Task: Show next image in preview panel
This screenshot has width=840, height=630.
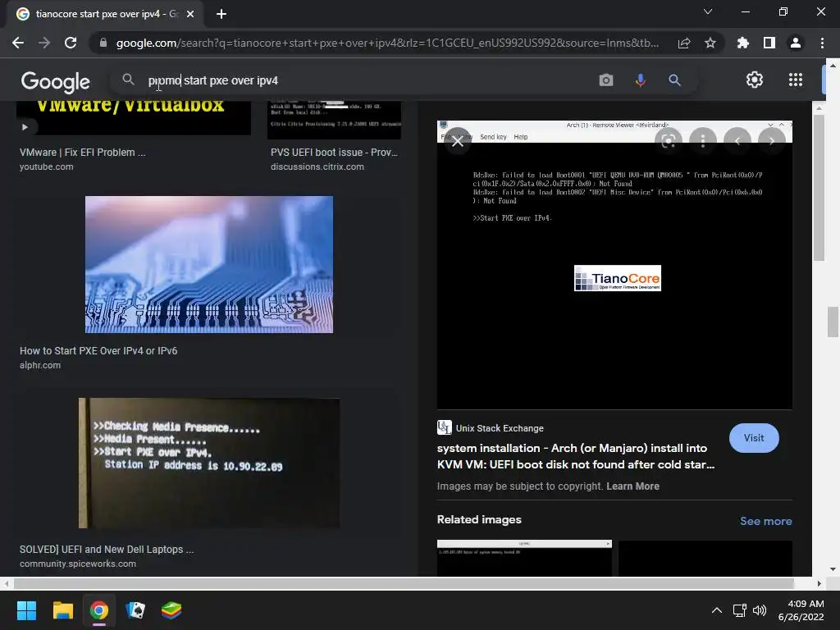Action: (772, 141)
